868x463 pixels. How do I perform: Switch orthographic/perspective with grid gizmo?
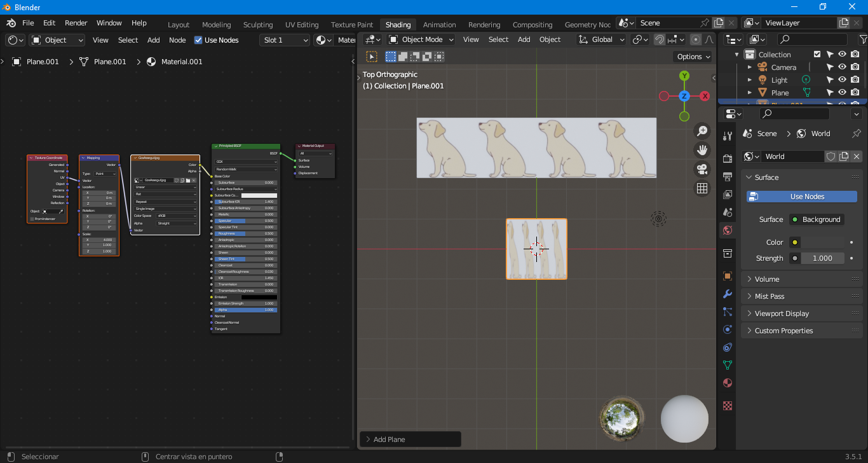(702, 188)
